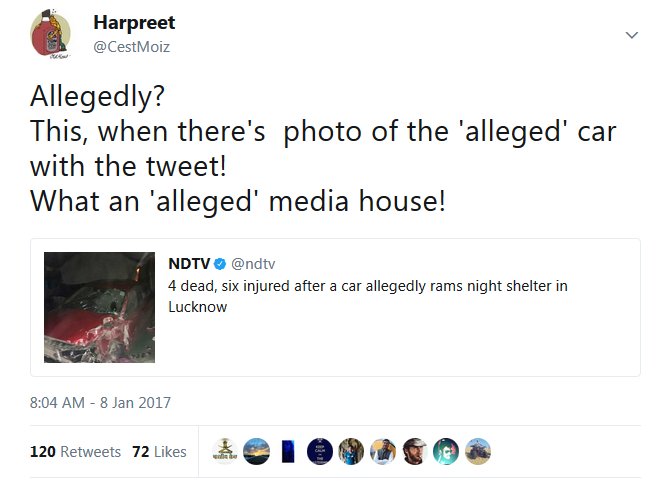Open the Keep Calm poster liker avatar
Screen dimensions: 656x489
(320, 451)
